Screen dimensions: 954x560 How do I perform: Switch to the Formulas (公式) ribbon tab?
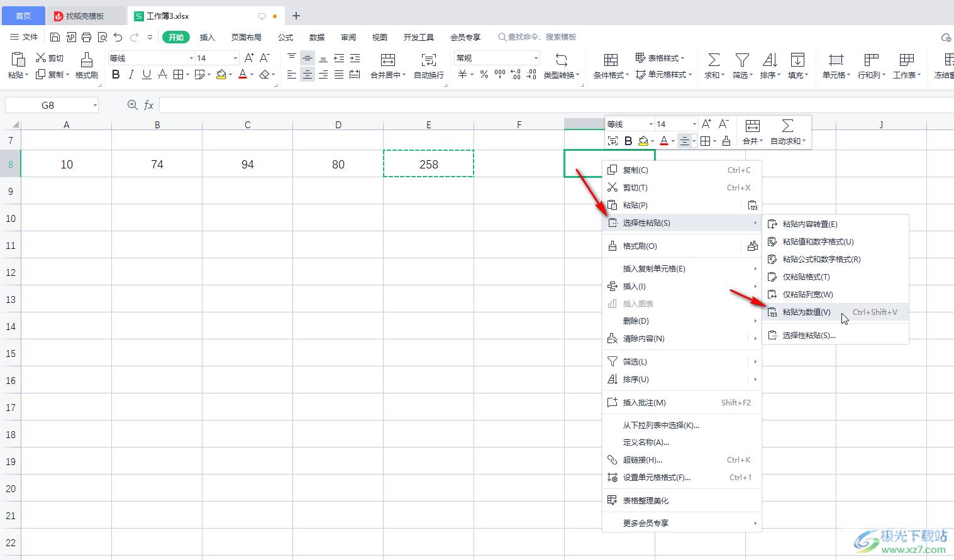[x=286, y=37]
